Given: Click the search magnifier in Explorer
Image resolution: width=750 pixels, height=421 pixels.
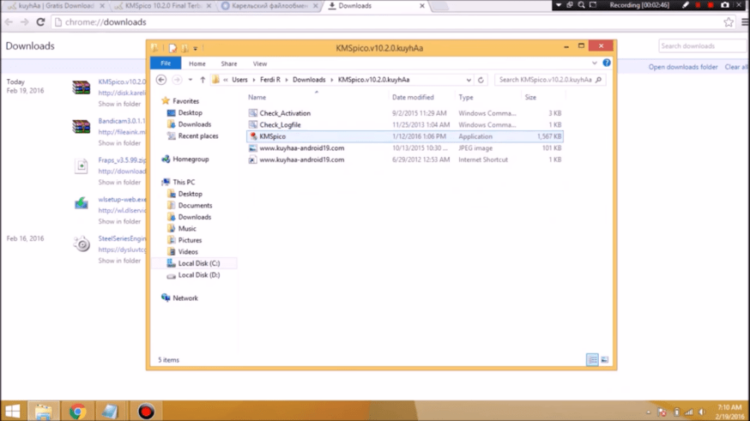Looking at the screenshot, I should click(598, 80).
